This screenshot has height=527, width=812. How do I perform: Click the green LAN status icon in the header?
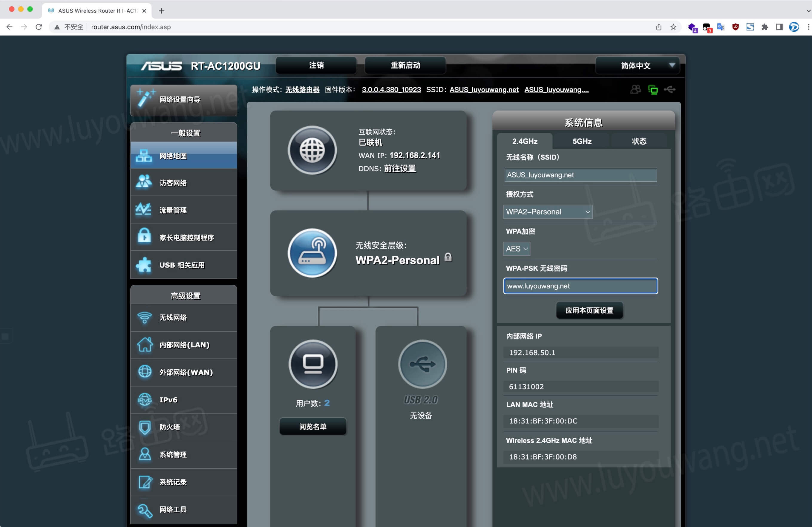[652, 90]
